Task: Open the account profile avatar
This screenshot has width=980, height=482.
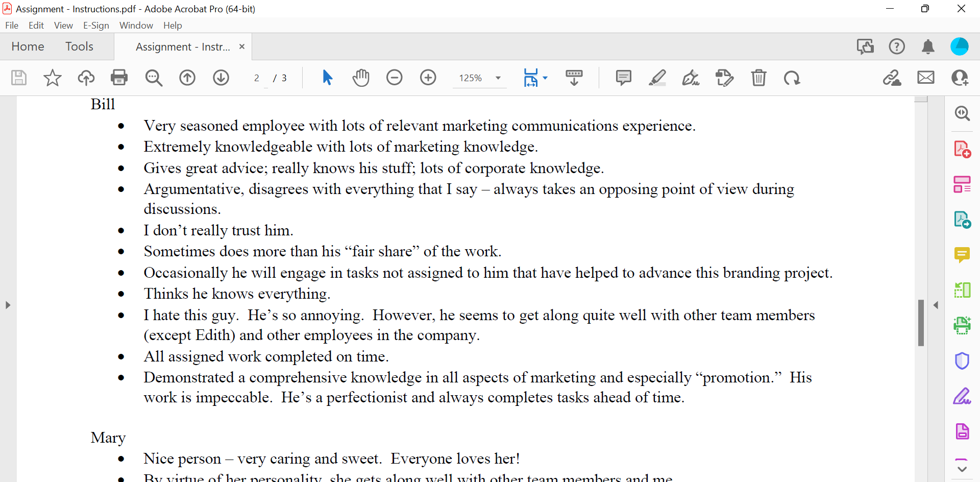Action: click(x=960, y=46)
